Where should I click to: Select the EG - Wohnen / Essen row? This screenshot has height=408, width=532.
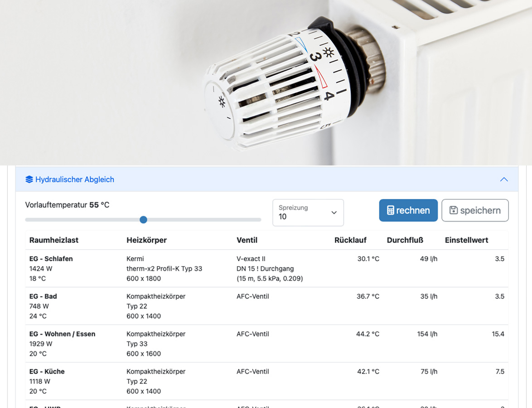(x=63, y=334)
